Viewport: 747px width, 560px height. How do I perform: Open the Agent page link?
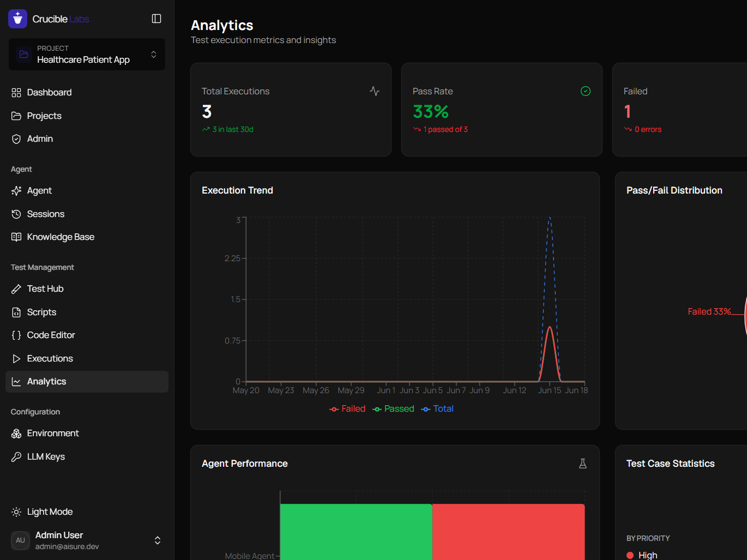click(x=87, y=191)
